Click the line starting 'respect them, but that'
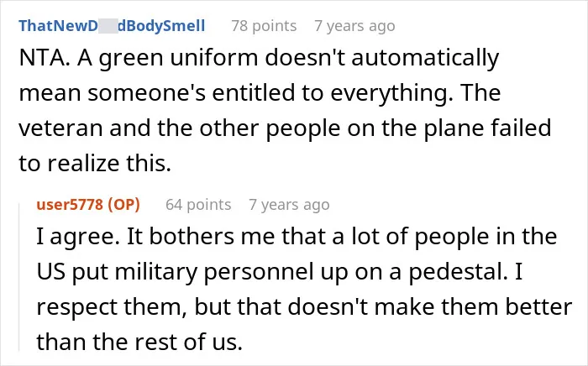 304,306
